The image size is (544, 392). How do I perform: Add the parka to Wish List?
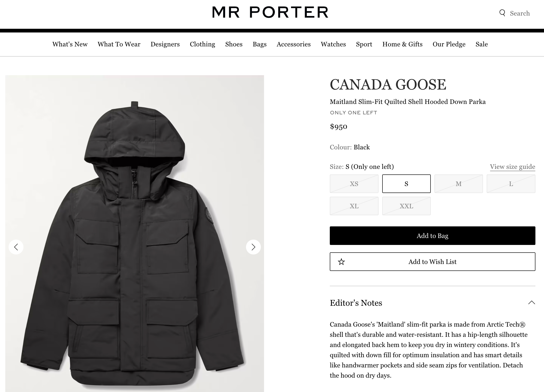(432, 262)
